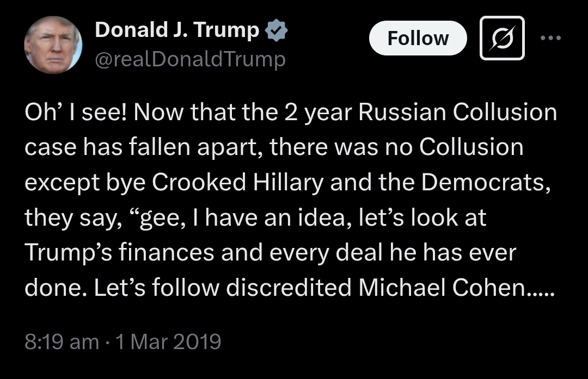Click the tweet line starting "Oh' I see!"

[x=291, y=113]
